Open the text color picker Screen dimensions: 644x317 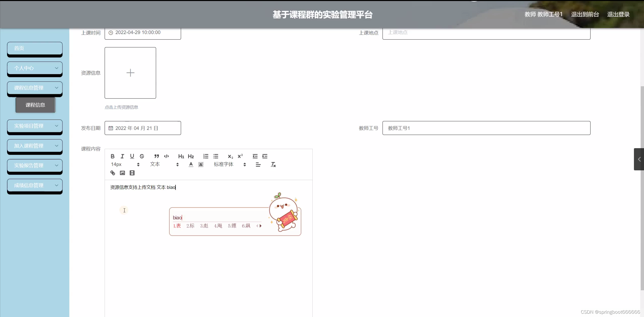click(191, 165)
